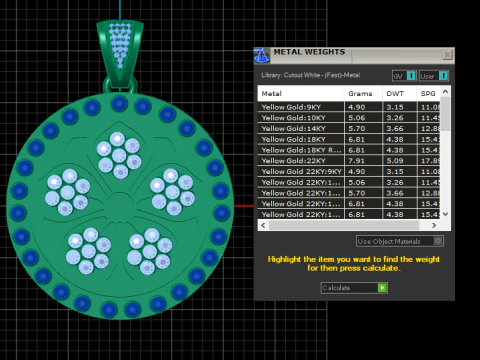Click Grams value in Yellow Gold:9KY row

[x=356, y=107]
